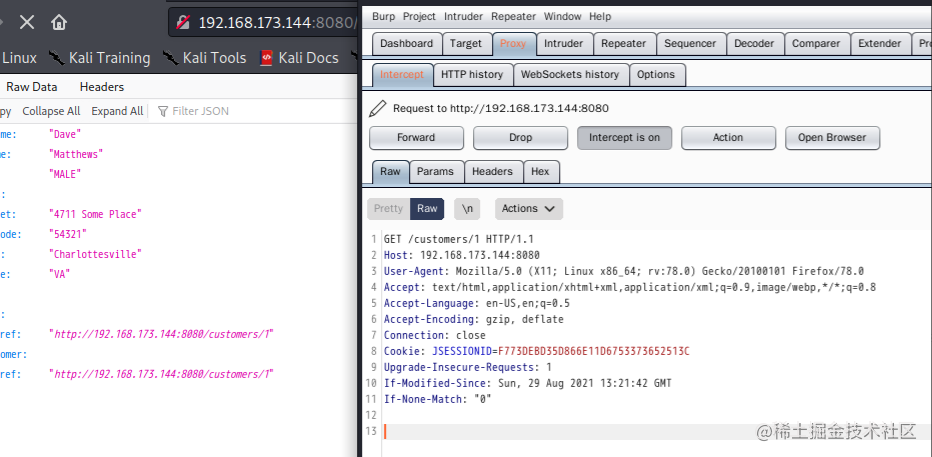Open the Headers tab in Firefox JSON viewer
The height and width of the screenshot is (457, 932).
[102, 87]
